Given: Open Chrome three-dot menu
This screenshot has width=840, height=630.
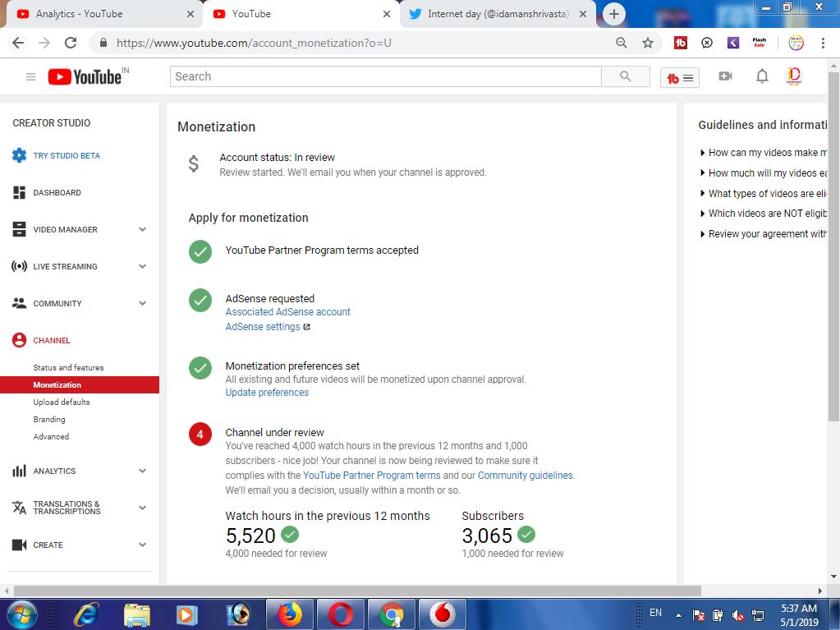Looking at the screenshot, I should click(823, 43).
